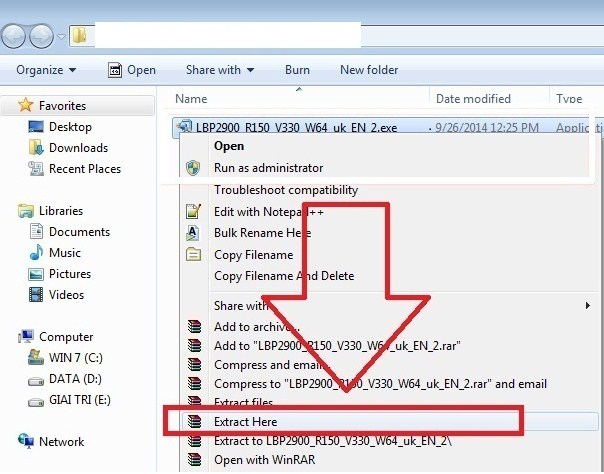The image size is (604, 474).
Task: Click WinRAR icon beside Compress and email
Action: tap(195, 364)
